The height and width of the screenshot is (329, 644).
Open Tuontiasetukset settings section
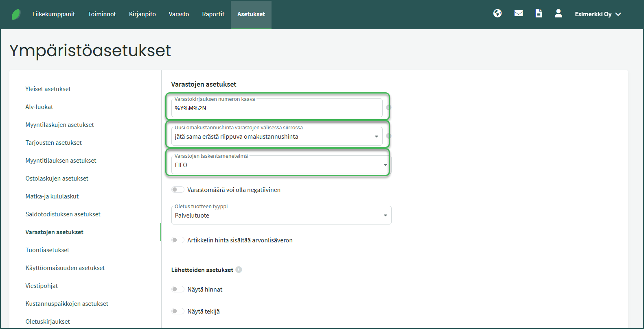click(x=48, y=250)
